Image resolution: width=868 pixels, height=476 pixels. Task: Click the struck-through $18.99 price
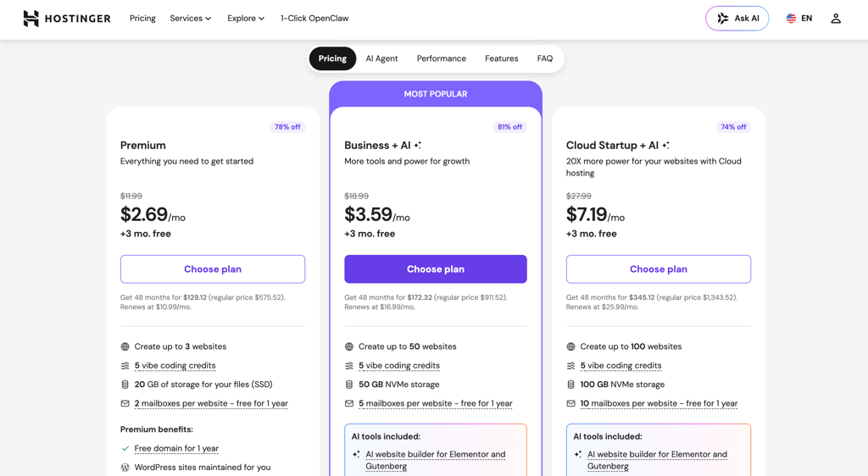pos(357,196)
